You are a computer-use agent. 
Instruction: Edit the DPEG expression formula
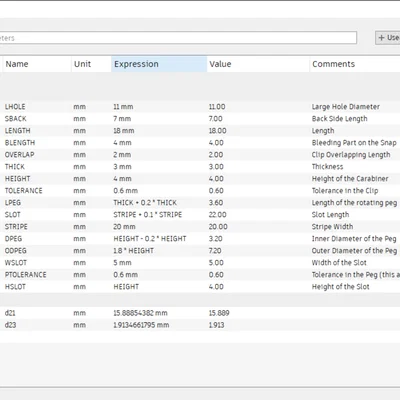pos(150,239)
